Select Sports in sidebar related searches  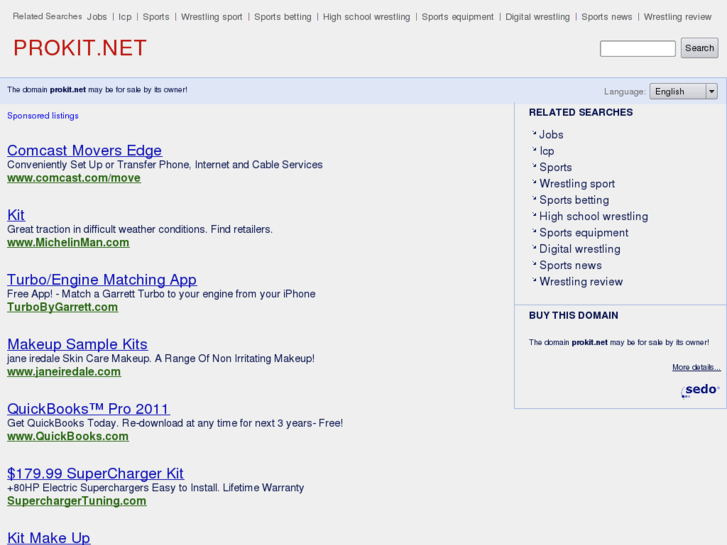point(555,167)
